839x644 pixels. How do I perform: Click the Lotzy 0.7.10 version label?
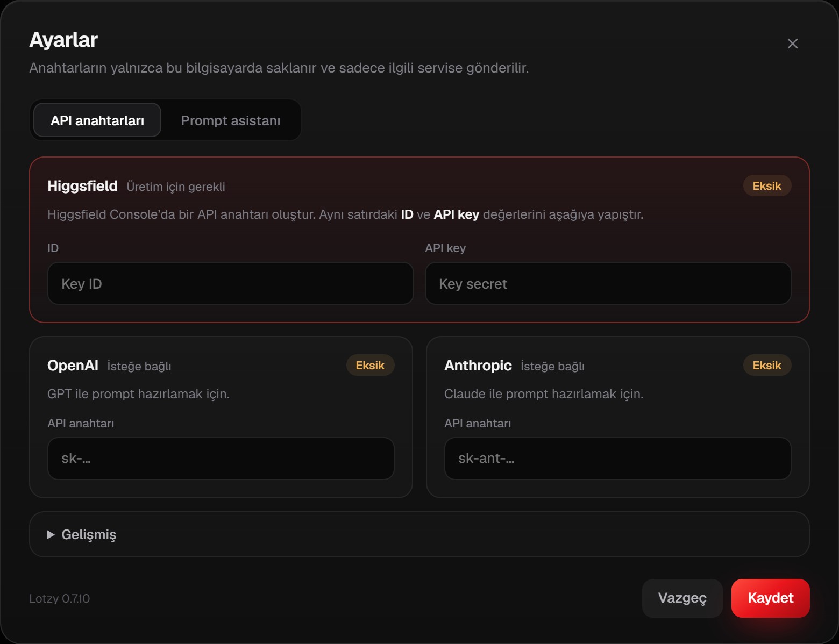click(x=60, y=598)
